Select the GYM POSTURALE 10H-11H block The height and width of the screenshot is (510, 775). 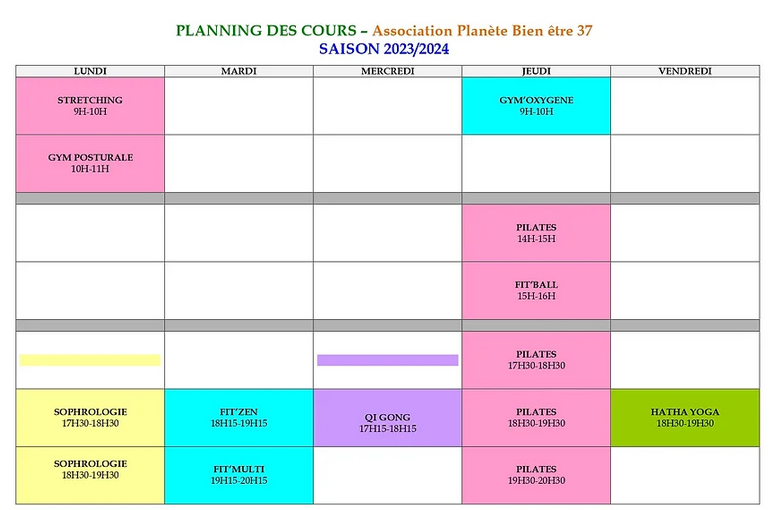[x=90, y=164]
